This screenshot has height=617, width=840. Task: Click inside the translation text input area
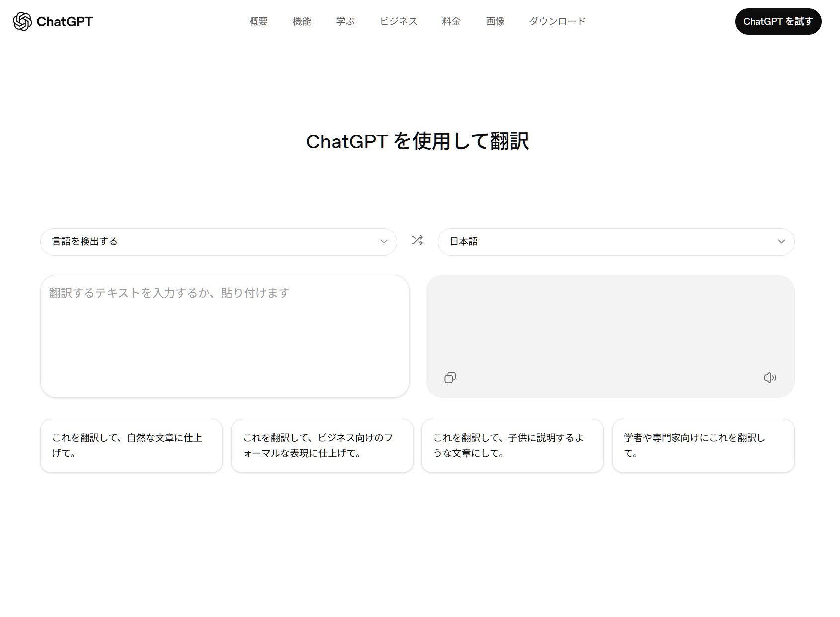click(x=225, y=333)
